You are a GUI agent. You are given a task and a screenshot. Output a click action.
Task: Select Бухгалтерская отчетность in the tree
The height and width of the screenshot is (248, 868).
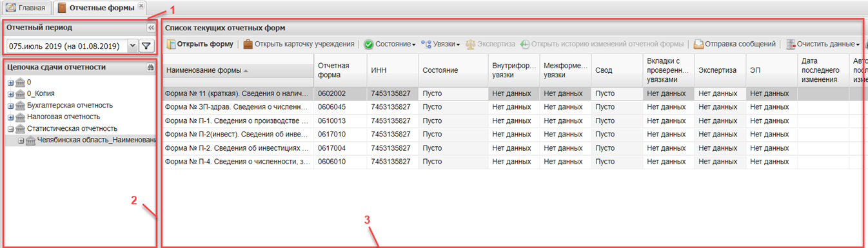[70, 105]
